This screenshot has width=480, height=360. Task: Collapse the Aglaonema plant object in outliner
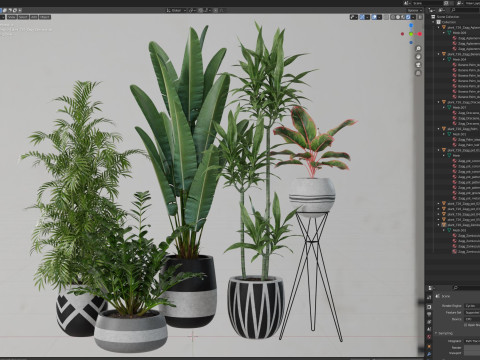[x=439, y=27]
